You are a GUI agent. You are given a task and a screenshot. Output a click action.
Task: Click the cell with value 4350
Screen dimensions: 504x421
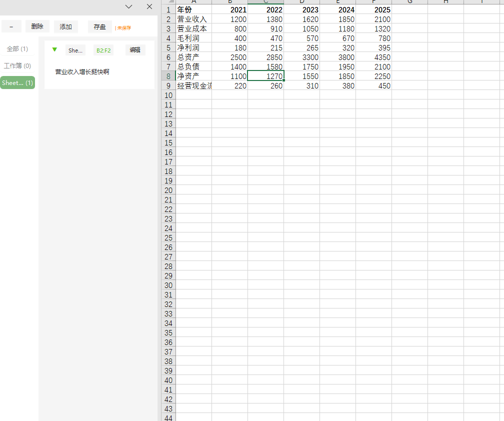pos(374,57)
